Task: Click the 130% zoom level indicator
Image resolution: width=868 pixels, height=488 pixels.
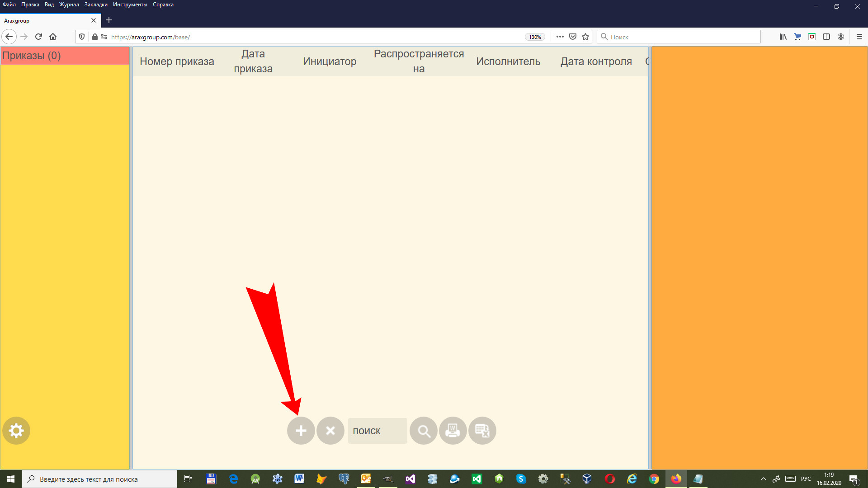Action: pos(535,37)
